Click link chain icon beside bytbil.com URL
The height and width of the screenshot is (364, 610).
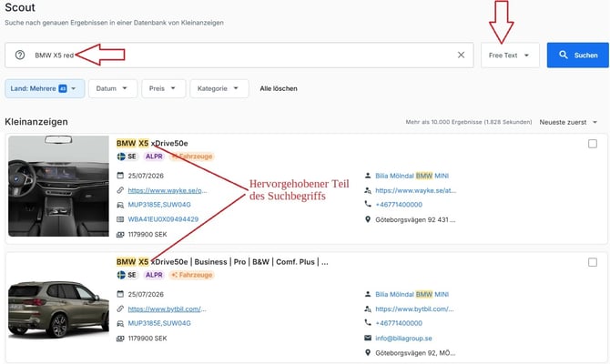point(120,308)
